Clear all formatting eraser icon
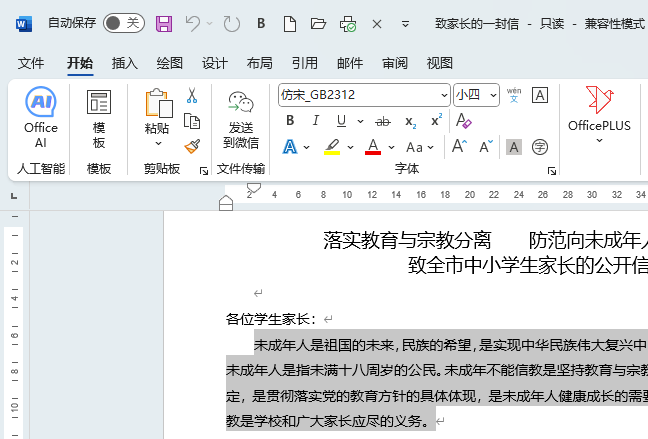Viewport: 648px width, 439px height. pos(463,121)
